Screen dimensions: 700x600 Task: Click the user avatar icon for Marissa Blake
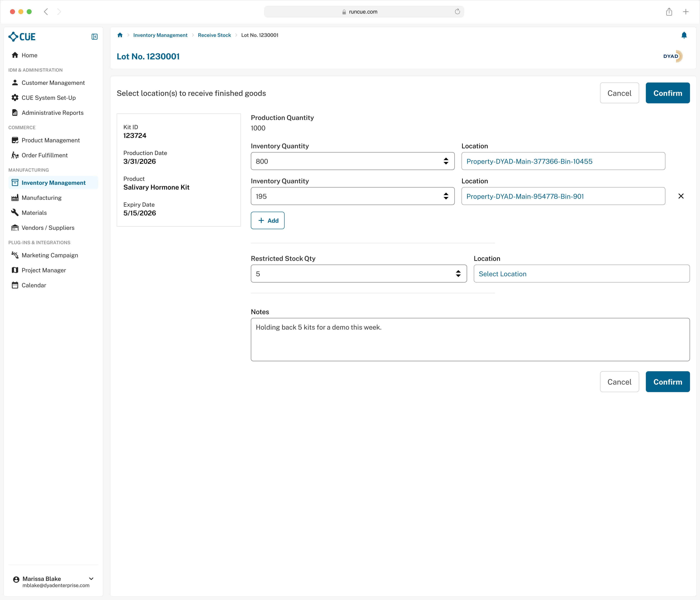(16, 580)
